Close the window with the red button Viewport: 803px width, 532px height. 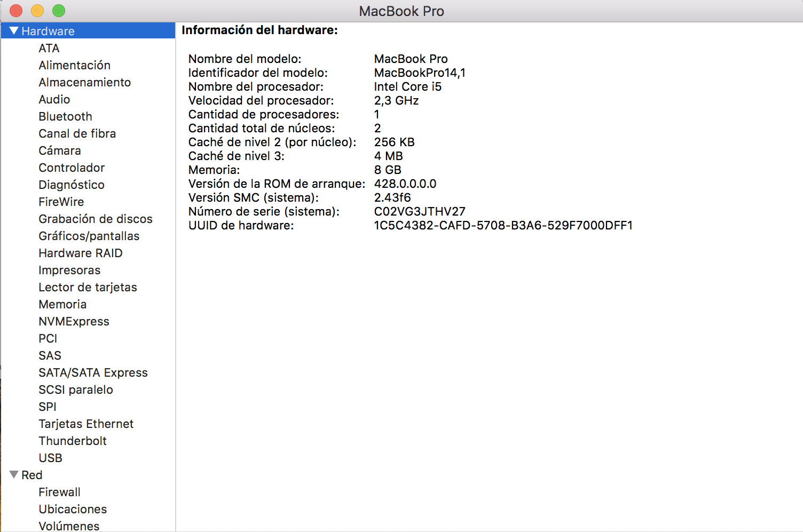(x=16, y=11)
